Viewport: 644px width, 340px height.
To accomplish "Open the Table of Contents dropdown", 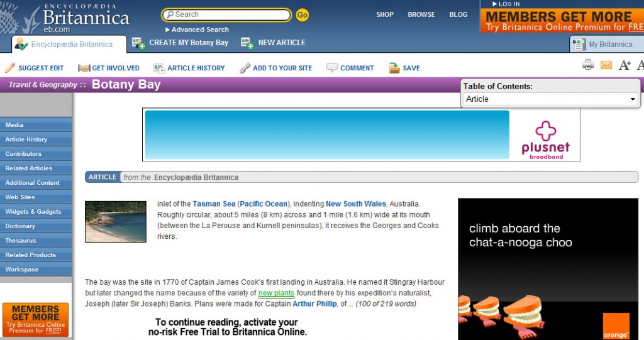I will pos(550,99).
